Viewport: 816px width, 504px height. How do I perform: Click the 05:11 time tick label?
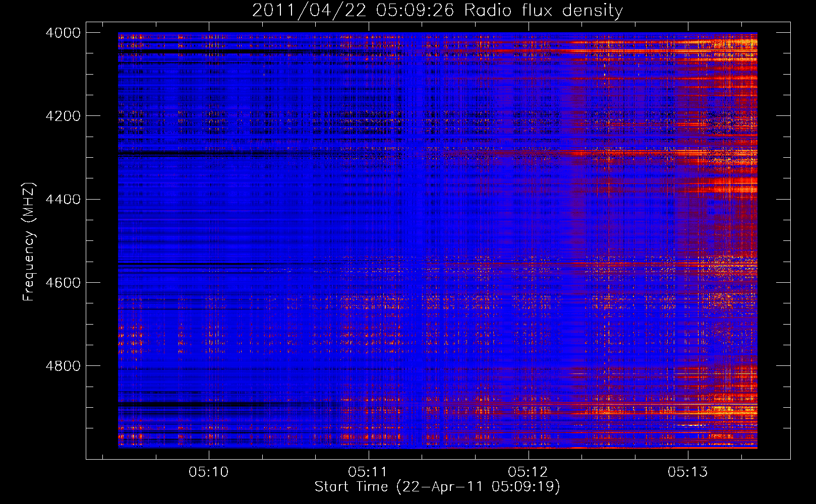pos(369,472)
